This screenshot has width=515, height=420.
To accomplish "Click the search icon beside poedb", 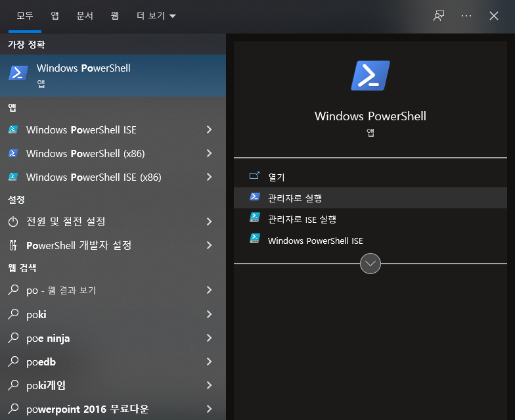I will (x=13, y=362).
